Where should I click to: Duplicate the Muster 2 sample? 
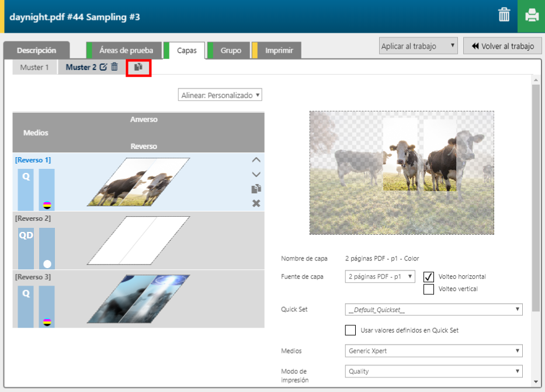pos(138,67)
